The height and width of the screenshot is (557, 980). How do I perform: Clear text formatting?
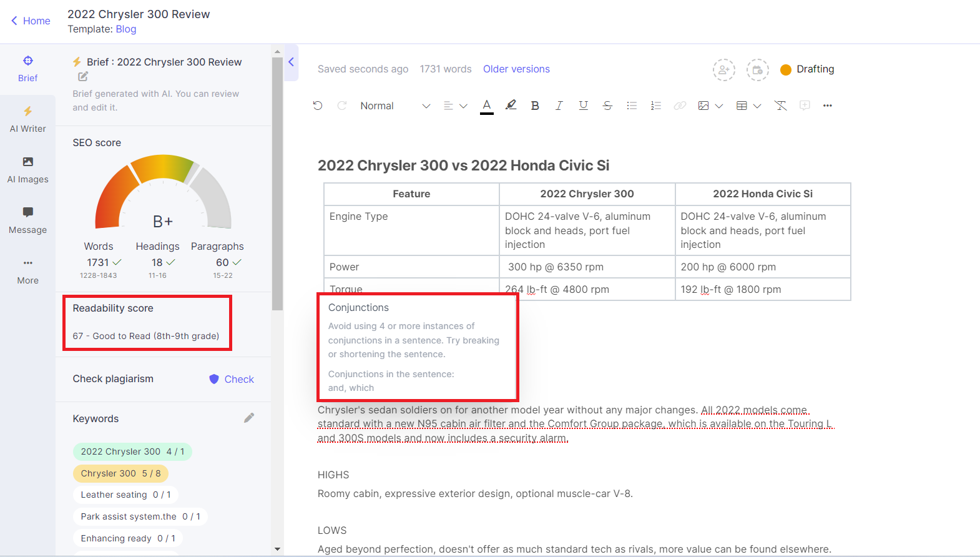(780, 106)
